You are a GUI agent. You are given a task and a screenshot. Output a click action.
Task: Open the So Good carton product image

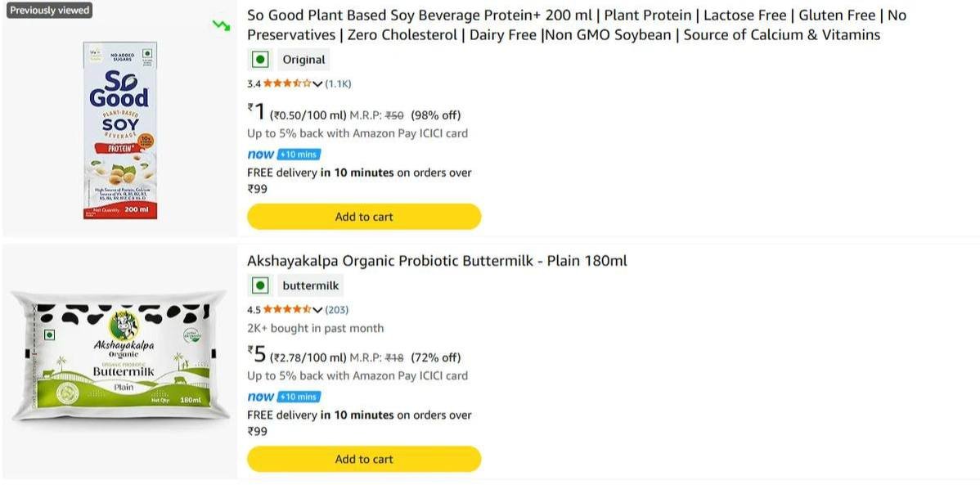tap(119, 128)
